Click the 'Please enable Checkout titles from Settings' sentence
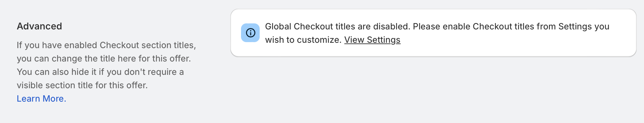Image resolution: width=644 pixels, height=123 pixels. tap(511, 26)
